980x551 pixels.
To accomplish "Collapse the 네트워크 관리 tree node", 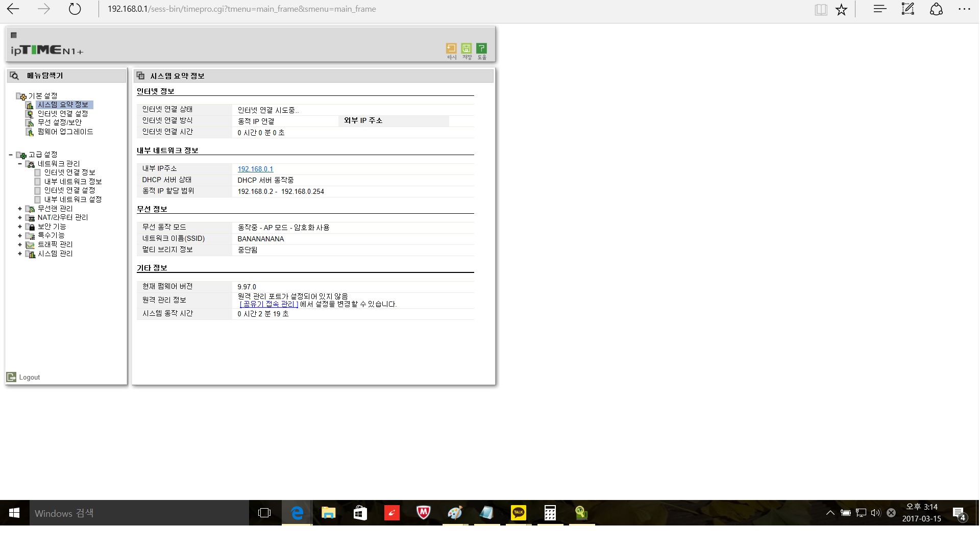I will pos(20,164).
